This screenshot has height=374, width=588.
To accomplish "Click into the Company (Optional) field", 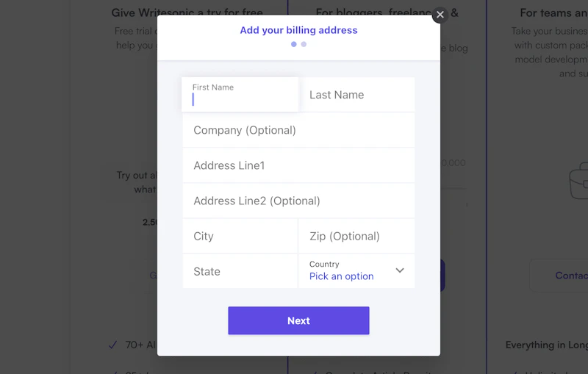I will (298, 130).
